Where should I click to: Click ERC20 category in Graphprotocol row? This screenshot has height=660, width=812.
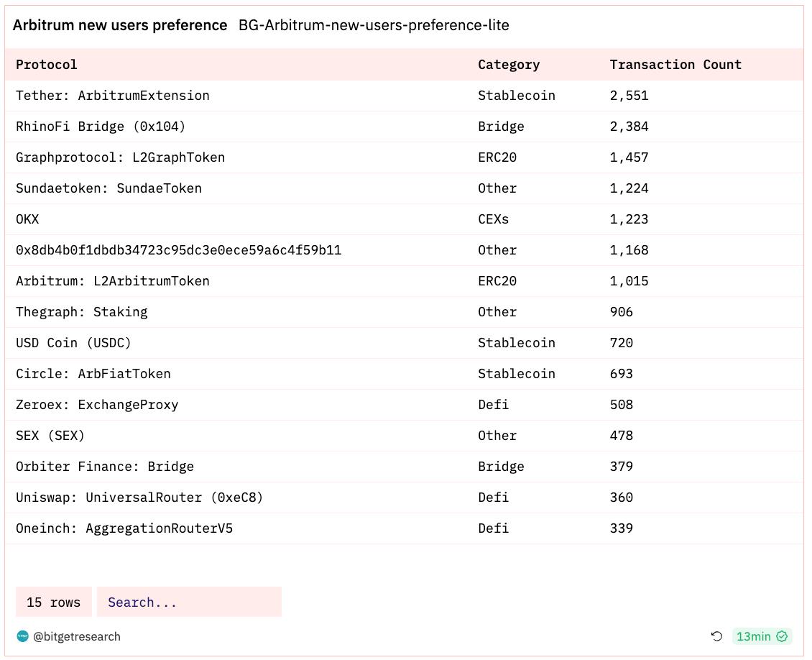(x=497, y=157)
